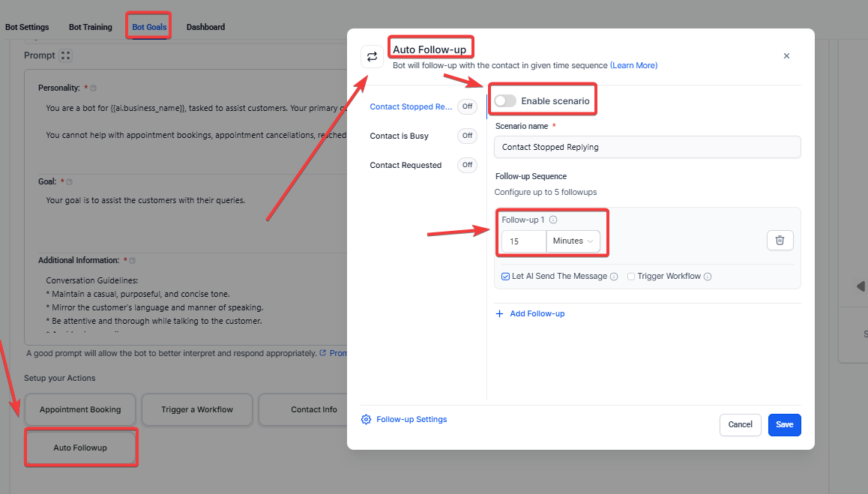The image size is (868, 494).
Task: Click the auto follow-up loop icon
Action: (372, 57)
